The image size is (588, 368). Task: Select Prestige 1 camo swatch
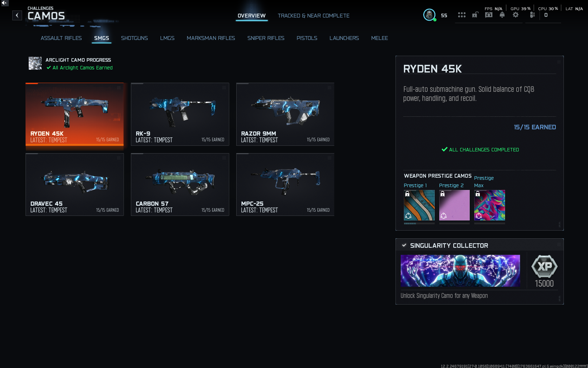tap(419, 205)
